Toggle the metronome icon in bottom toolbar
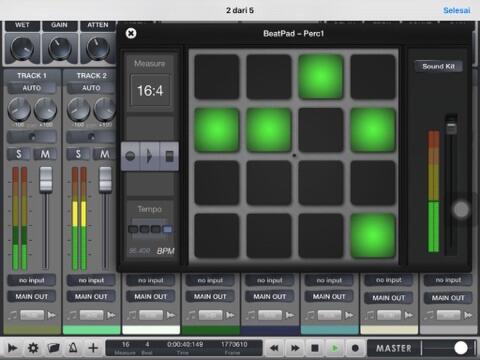The width and height of the screenshot is (480, 360). [x=73, y=348]
